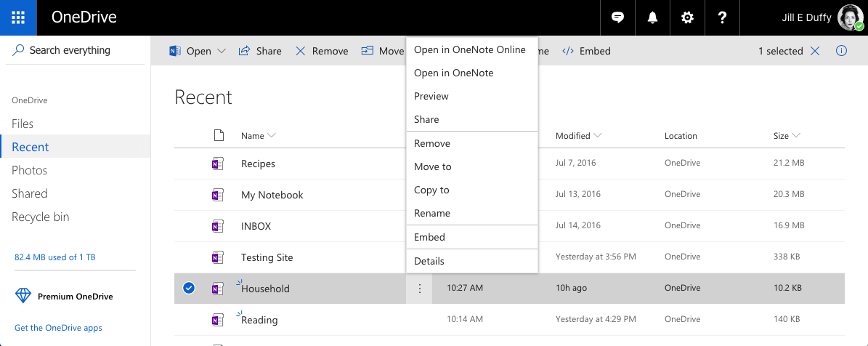868x346 pixels.
Task: Click the OneNote file icon for Testing Site
Action: [218, 257]
